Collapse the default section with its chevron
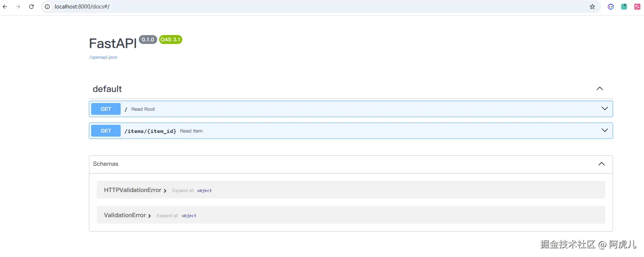644x257 pixels. (600, 89)
